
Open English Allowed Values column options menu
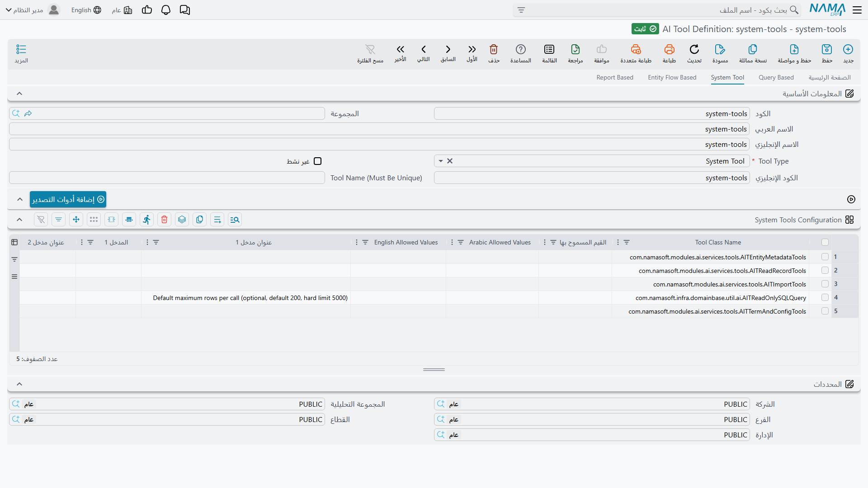tap(357, 243)
